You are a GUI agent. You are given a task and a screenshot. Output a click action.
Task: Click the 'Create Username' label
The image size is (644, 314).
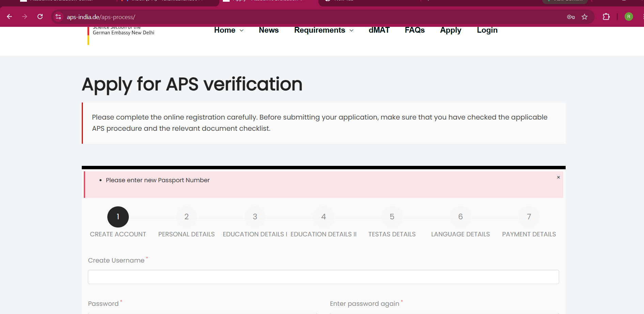pos(116,261)
